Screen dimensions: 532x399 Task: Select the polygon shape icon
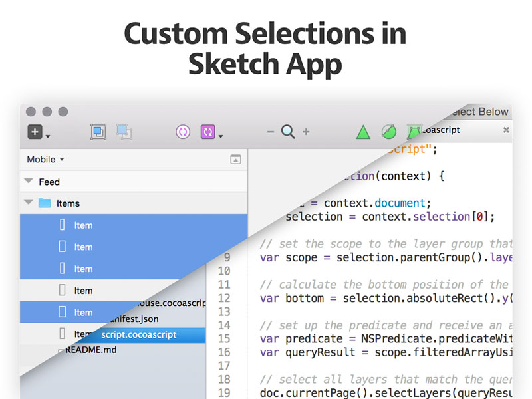[414, 131]
